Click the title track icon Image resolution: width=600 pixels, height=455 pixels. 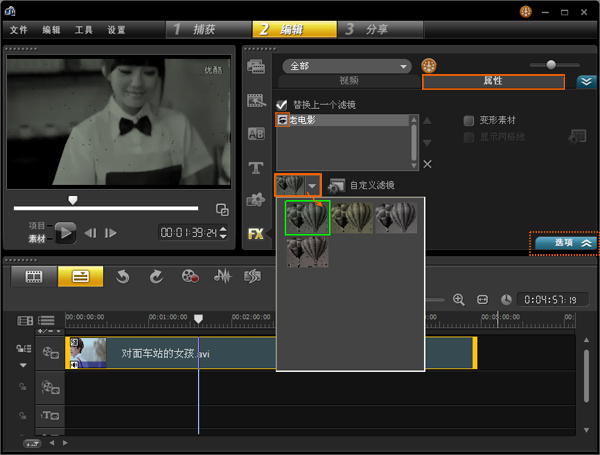point(50,415)
